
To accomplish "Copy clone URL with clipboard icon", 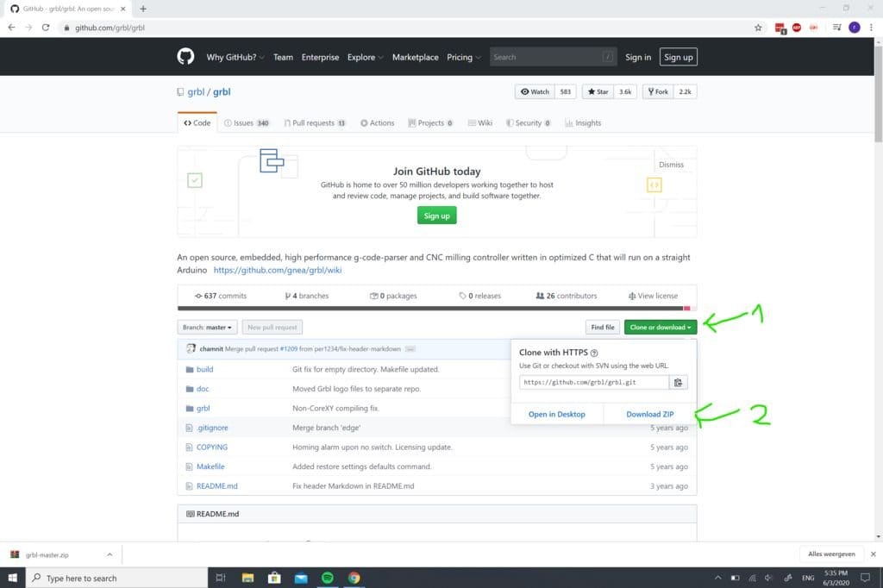I will click(679, 383).
